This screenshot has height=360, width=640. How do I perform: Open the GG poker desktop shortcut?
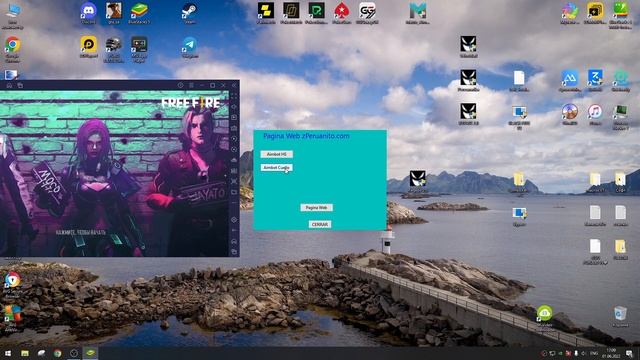tap(367, 13)
